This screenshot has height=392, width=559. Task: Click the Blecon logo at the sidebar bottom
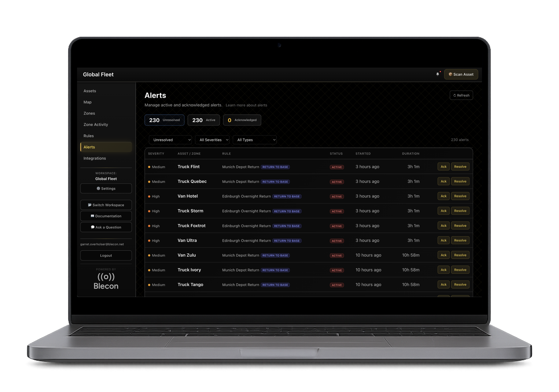(106, 280)
